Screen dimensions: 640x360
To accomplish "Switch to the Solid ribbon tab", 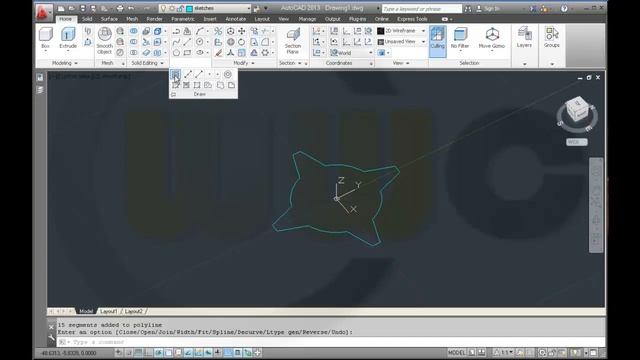I will (87, 19).
